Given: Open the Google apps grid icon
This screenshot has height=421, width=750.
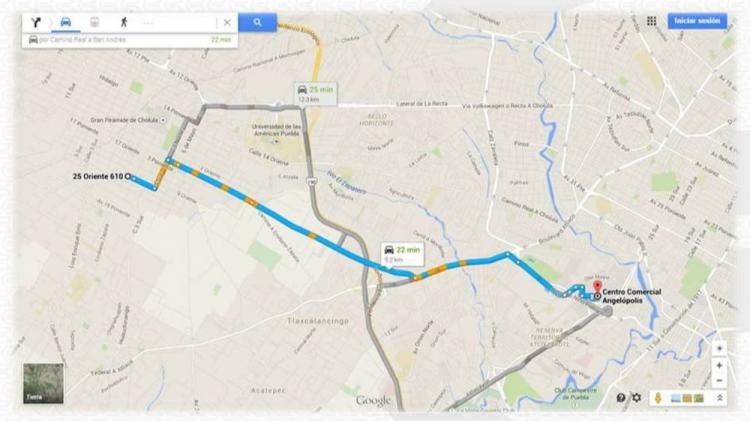Looking at the screenshot, I should click(x=651, y=21).
